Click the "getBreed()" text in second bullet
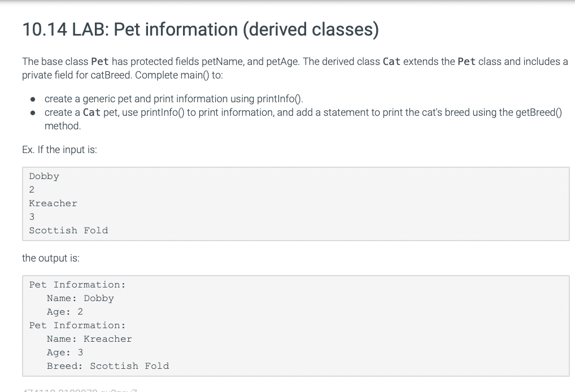Image resolution: width=575 pixels, height=392 pixels. click(x=539, y=112)
